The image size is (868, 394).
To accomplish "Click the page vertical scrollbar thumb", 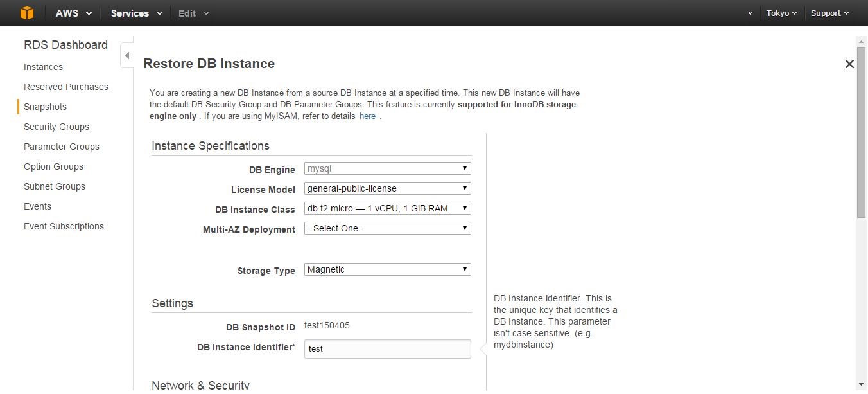I will [862, 132].
